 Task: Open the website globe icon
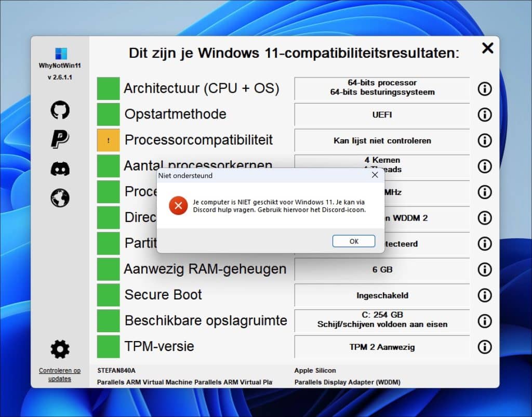(x=60, y=198)
